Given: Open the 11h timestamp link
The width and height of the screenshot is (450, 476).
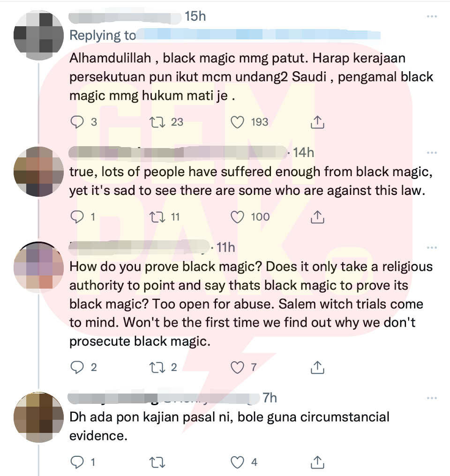Looking at the screenshot, I should (226, 248).
